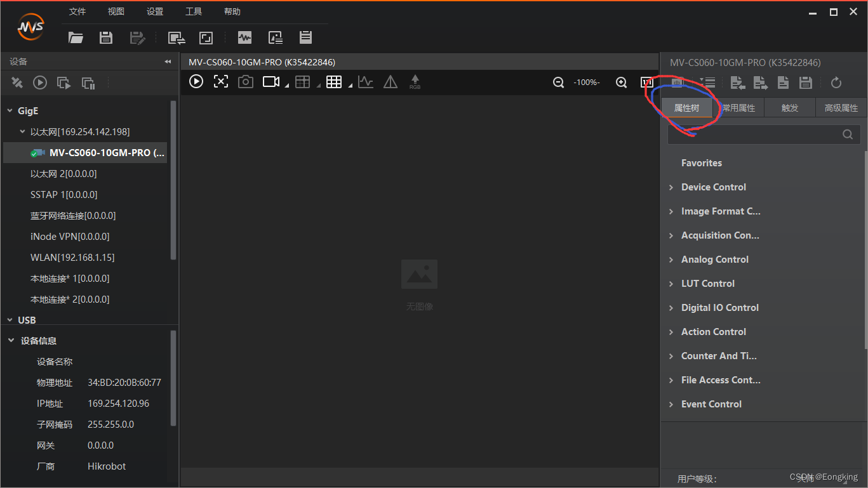Click the zoom out magnifier icon

click(558, 82)
